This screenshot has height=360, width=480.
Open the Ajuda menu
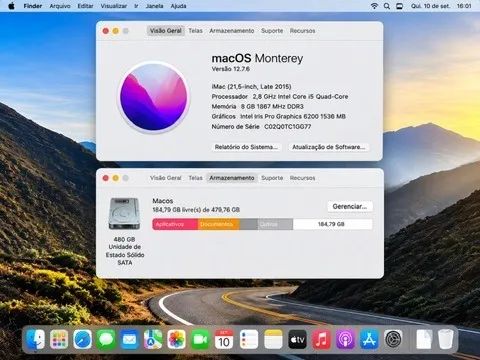[178, 6]
